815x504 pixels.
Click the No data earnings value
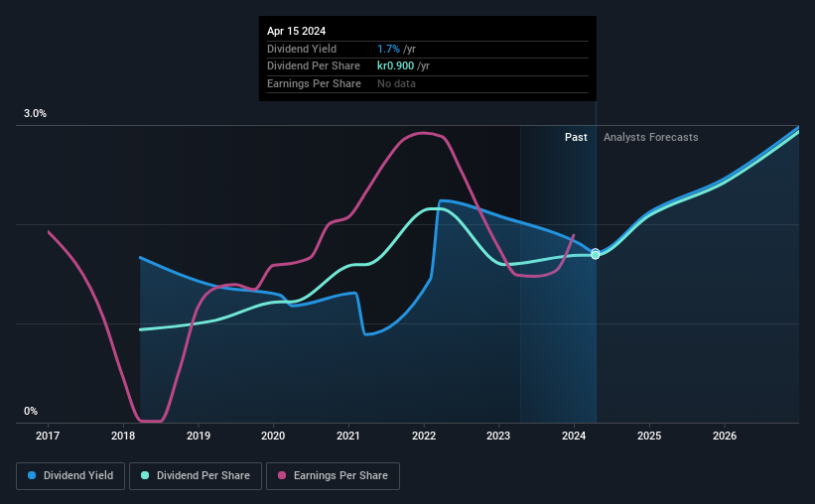pyautogui.click(x=397, y=83)
